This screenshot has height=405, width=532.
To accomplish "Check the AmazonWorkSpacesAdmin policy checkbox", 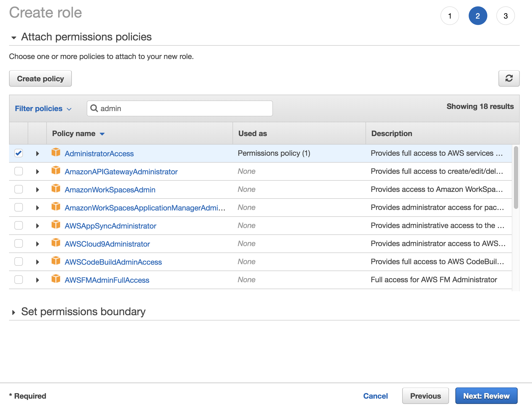I will pos(18,189).
